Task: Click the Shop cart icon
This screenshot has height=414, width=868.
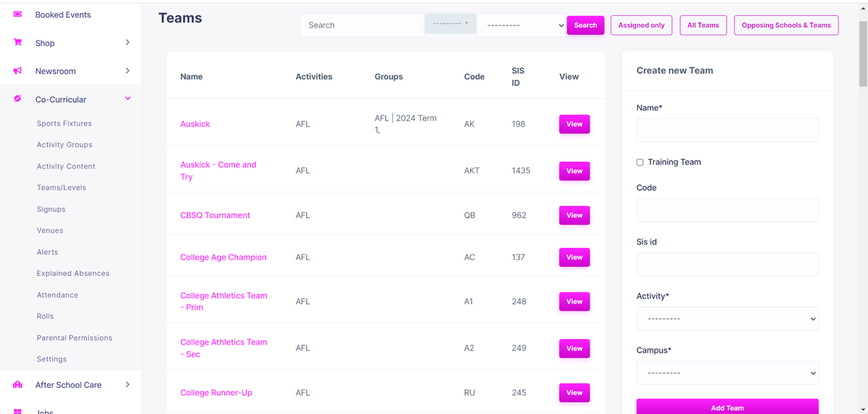Action: [x=17, y=43]
